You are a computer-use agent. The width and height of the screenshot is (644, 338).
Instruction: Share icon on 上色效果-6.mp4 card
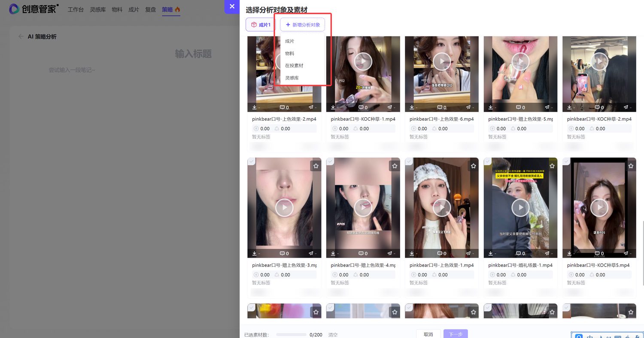click(469, 107)
